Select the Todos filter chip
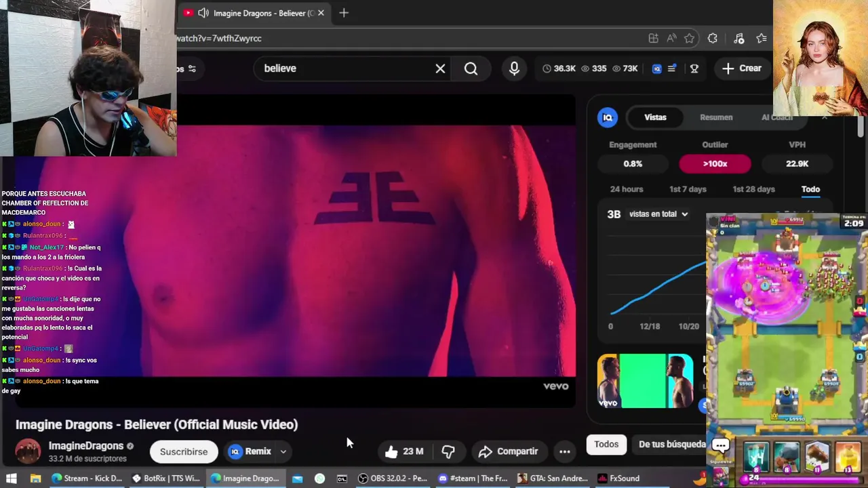The height and width of the screenshot is (488, 868). pyautogui.click(x=606, y=445)
